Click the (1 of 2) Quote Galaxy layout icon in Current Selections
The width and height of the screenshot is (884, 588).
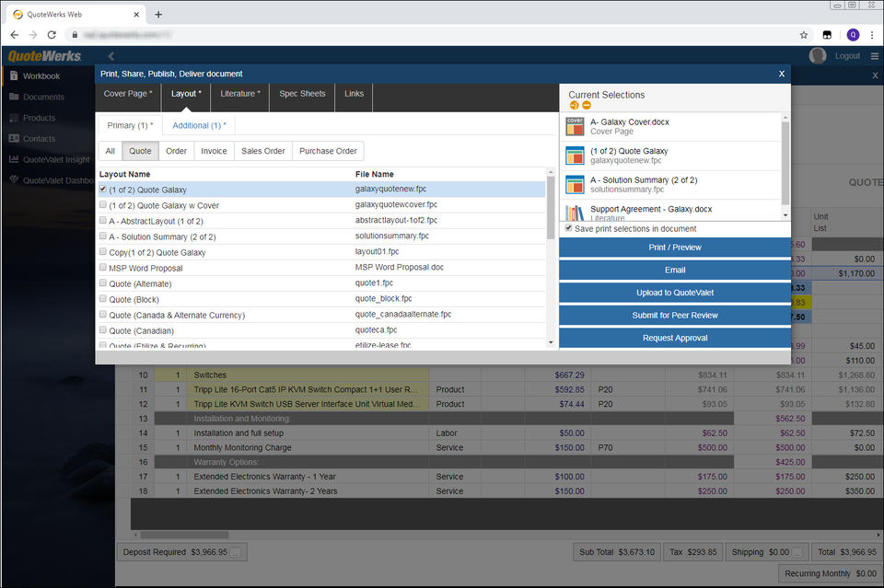coord(575,156)
